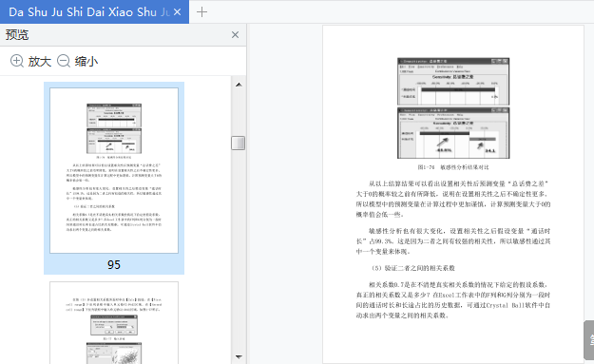594x364 pixels.
Task: Click the upper sensitivity chart in the document
Action: coord(453,82)
